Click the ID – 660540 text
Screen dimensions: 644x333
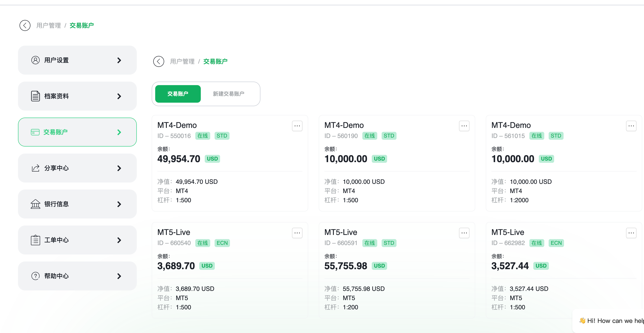coord(174,243)
